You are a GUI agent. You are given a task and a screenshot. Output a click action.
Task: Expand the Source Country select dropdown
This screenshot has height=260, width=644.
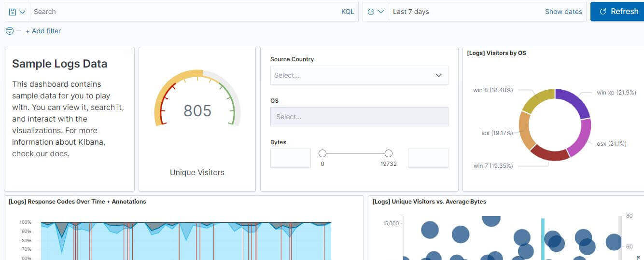[x=359, y=75]
